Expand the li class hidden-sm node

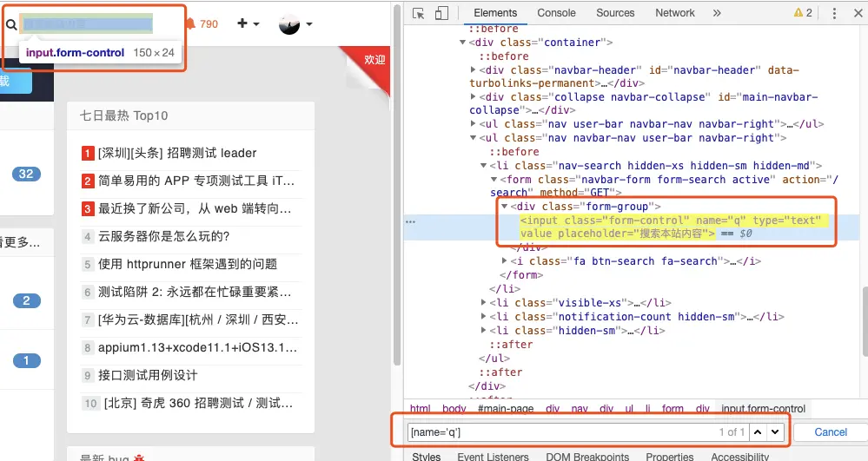(x=484, y=331)
